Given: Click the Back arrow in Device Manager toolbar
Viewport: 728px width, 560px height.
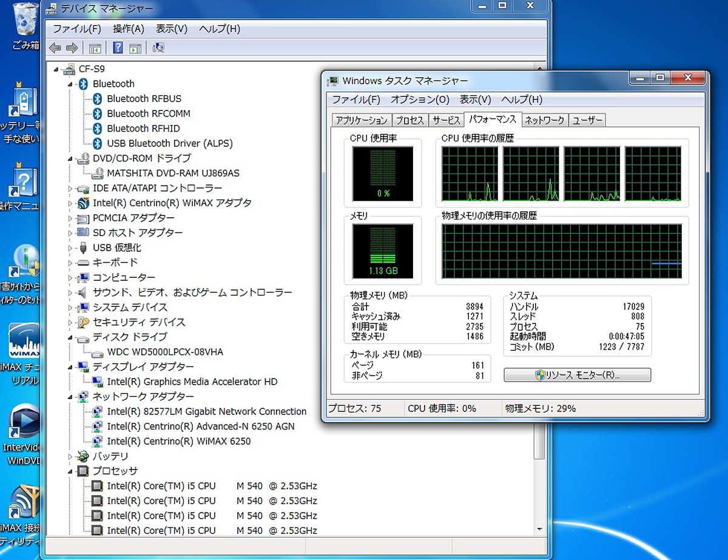Looking at the screenshot, I should (55, 47).
